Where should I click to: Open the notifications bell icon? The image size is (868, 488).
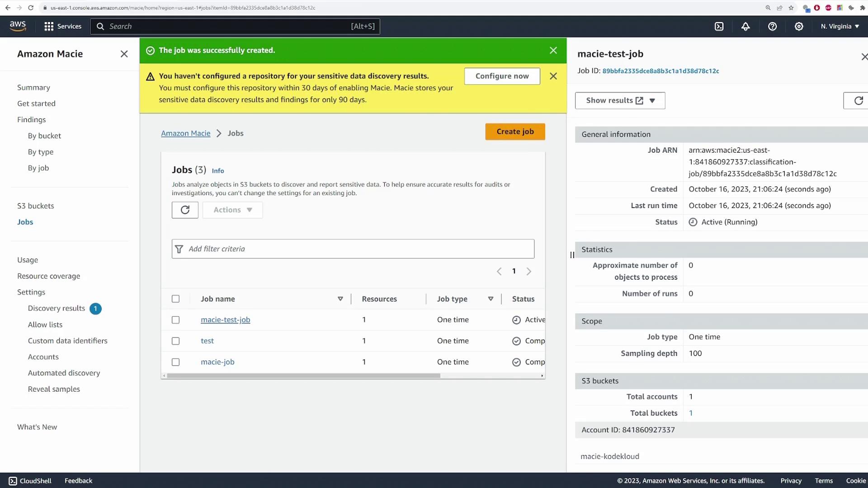(745, 26)
